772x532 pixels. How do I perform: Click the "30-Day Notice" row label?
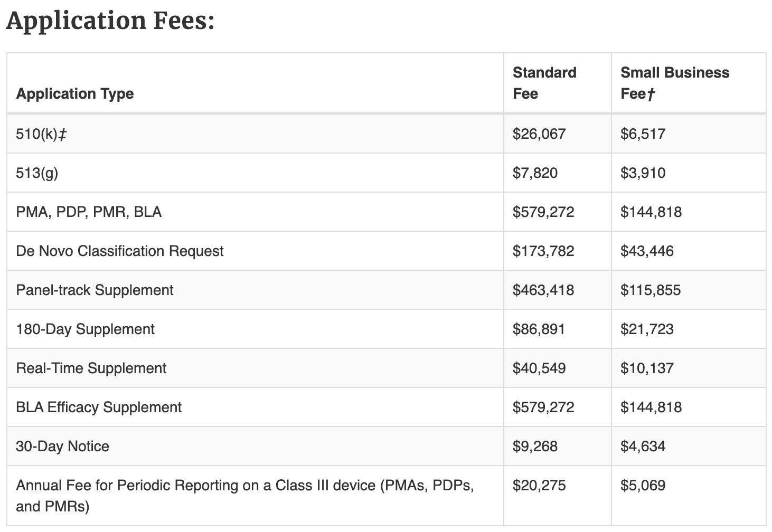click(x=62, y=446)
